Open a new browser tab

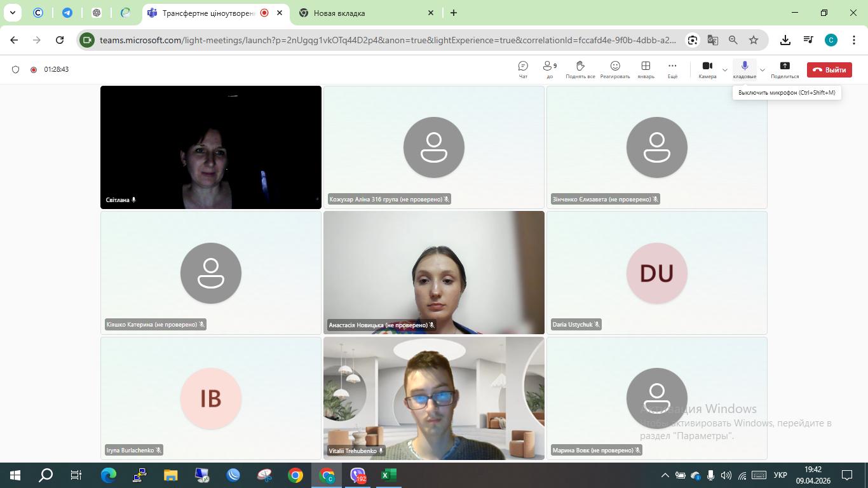(453, 13)
